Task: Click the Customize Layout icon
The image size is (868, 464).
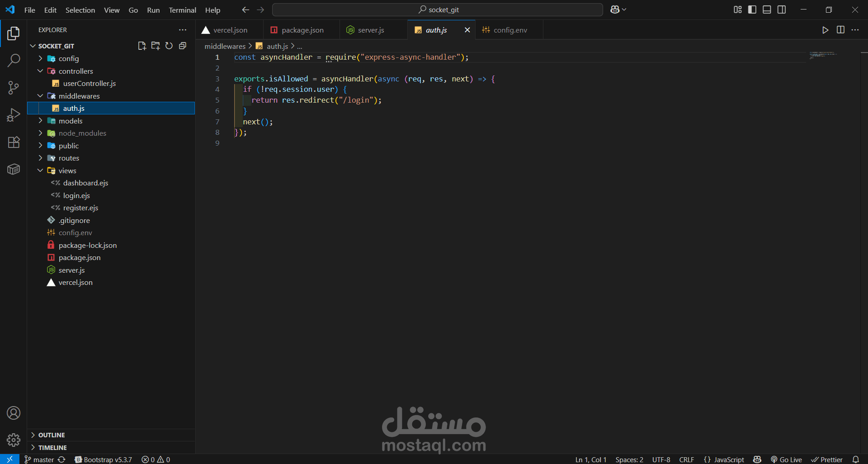Action: pyautogui.click(x=738, y=9)
